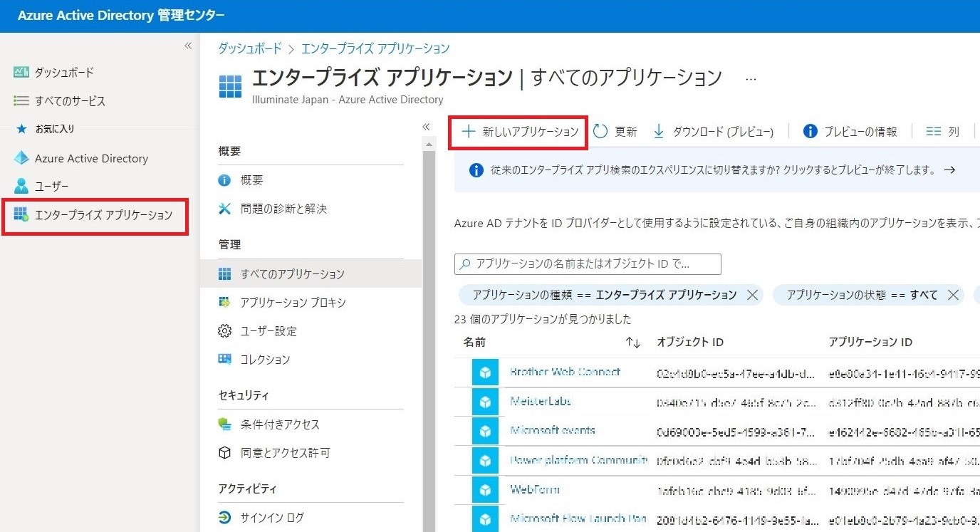Viewport: 980px width, 532px height.
Task: Click the resource menu scrollbar up arrow
Action: 429,144
